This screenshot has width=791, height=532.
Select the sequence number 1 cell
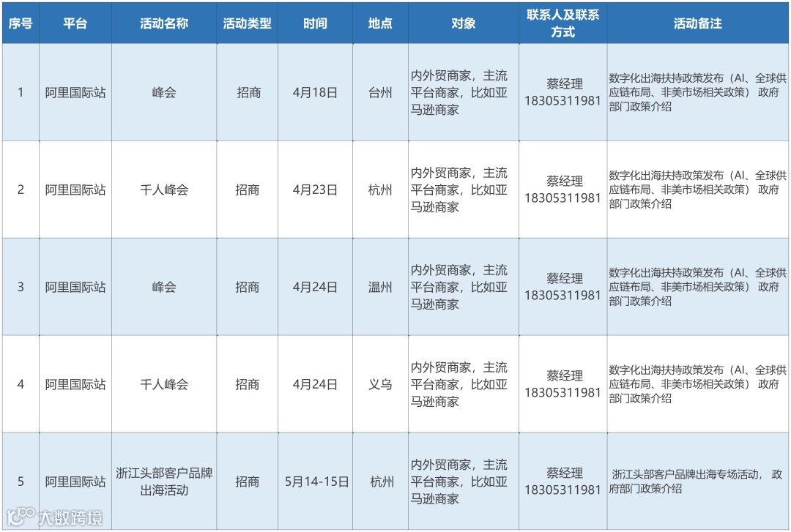[21, 92]
